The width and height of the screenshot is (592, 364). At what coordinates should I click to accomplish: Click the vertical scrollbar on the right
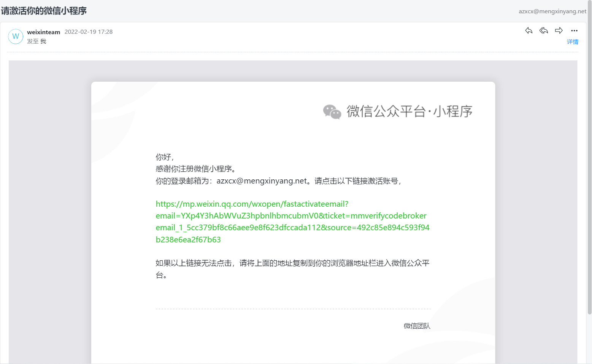point(590,157)
